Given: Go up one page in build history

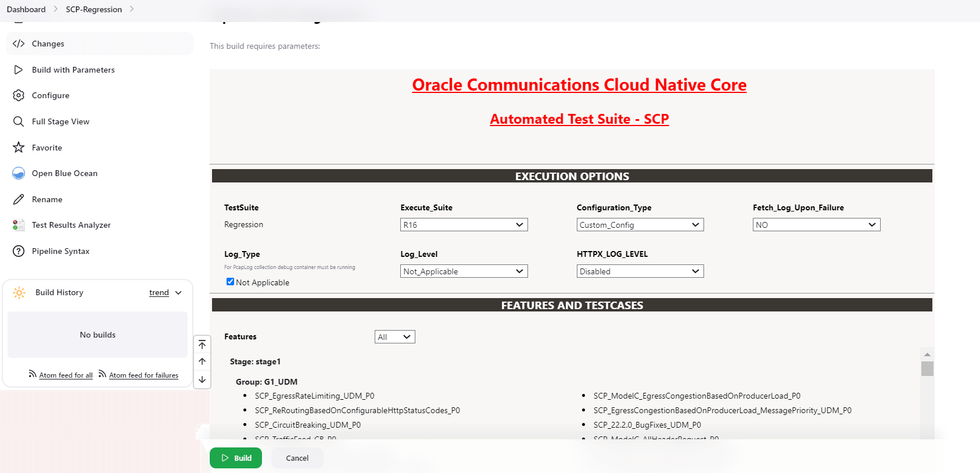Looking at the screenshot, I should coord(202,361).
